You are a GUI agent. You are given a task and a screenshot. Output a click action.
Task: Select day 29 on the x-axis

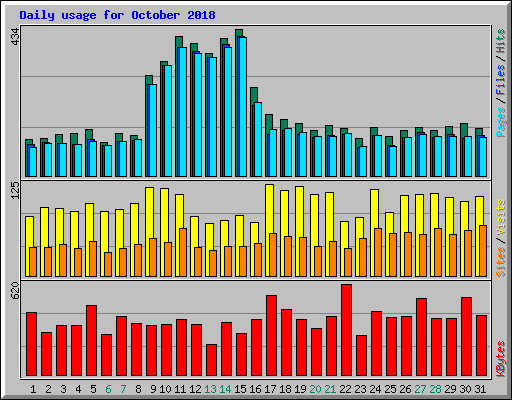click(x=450, y=389)
